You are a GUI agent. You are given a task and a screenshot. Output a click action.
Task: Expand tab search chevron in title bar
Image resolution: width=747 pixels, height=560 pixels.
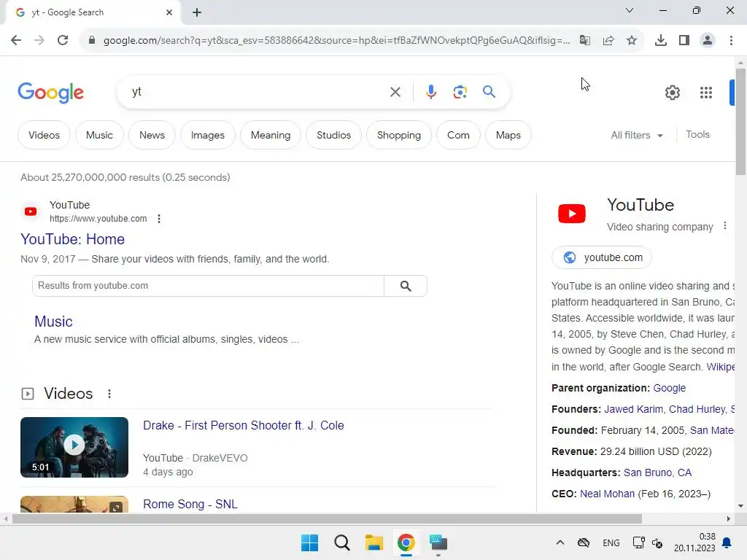pos(629,10)
